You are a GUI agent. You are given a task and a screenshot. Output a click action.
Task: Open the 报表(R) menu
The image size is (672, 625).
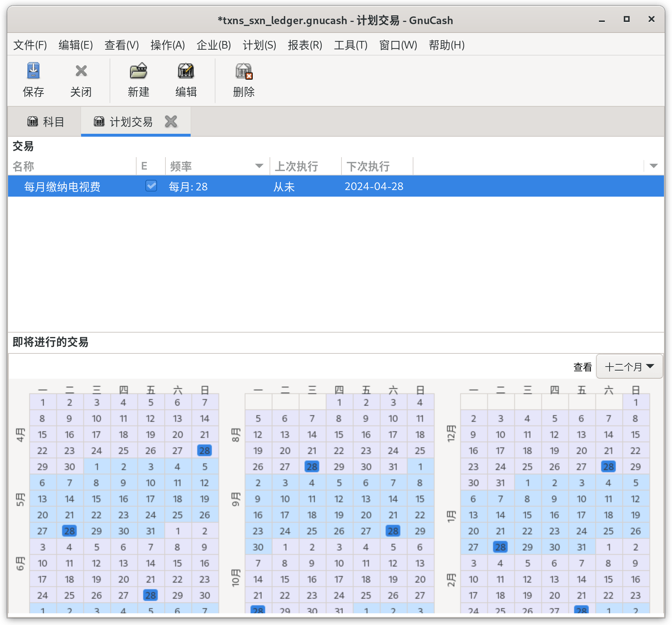(305, 45)
